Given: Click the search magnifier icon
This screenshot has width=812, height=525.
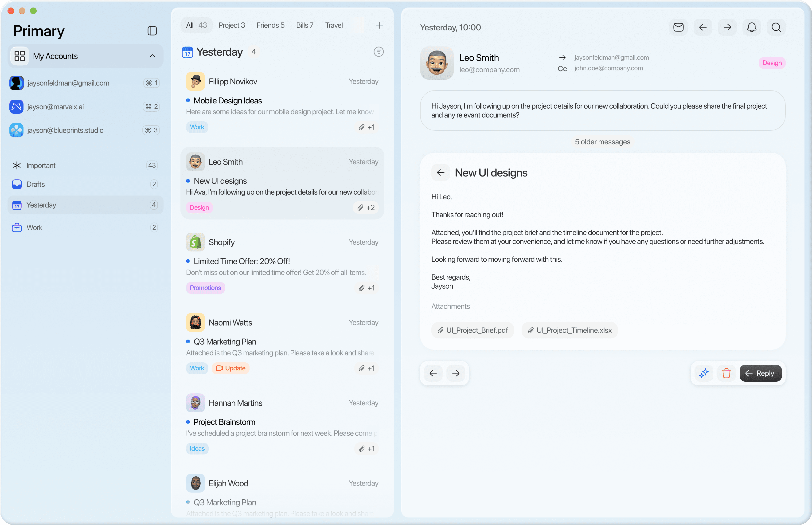Looking at the screenshot, I should pos(776,27).
